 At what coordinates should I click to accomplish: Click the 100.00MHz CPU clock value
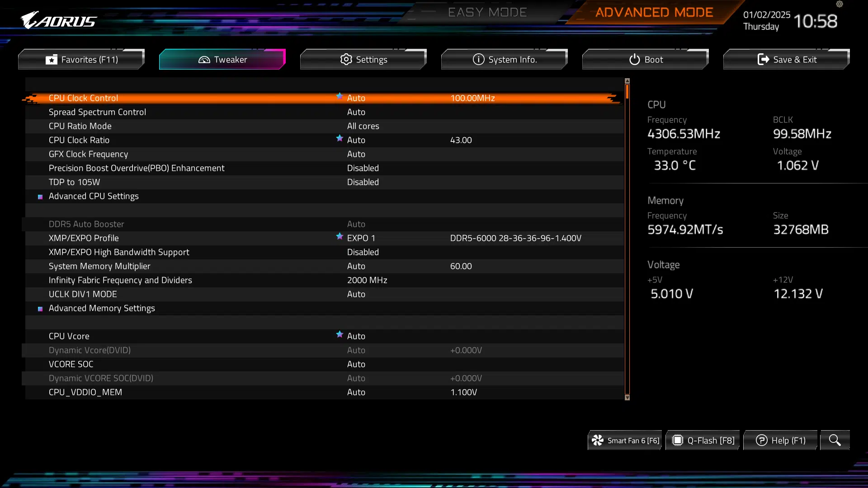(x=472, y=98)
